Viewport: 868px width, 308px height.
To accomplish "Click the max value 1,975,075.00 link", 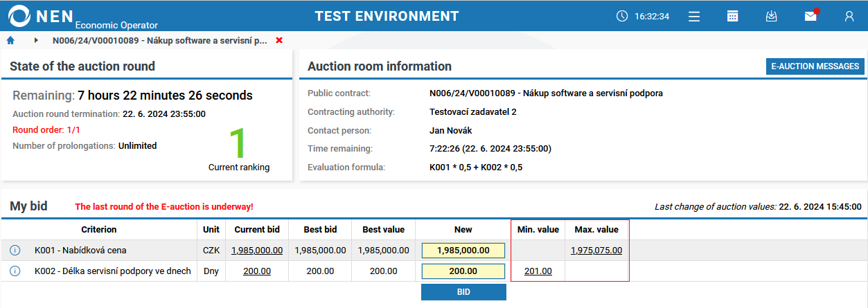I will click(x=596, y=251).
